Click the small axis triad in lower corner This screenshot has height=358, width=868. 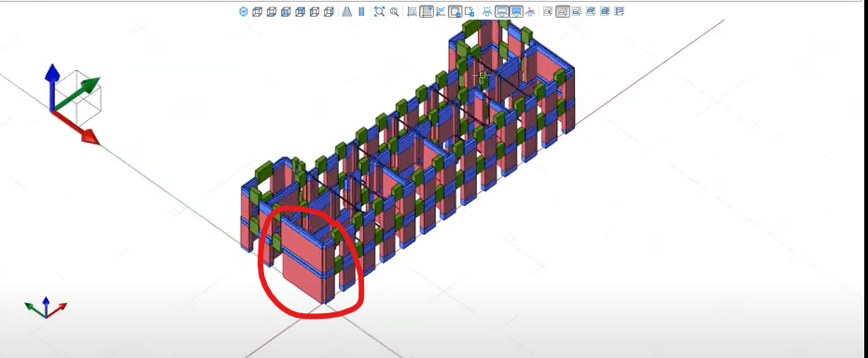point(46,309)
